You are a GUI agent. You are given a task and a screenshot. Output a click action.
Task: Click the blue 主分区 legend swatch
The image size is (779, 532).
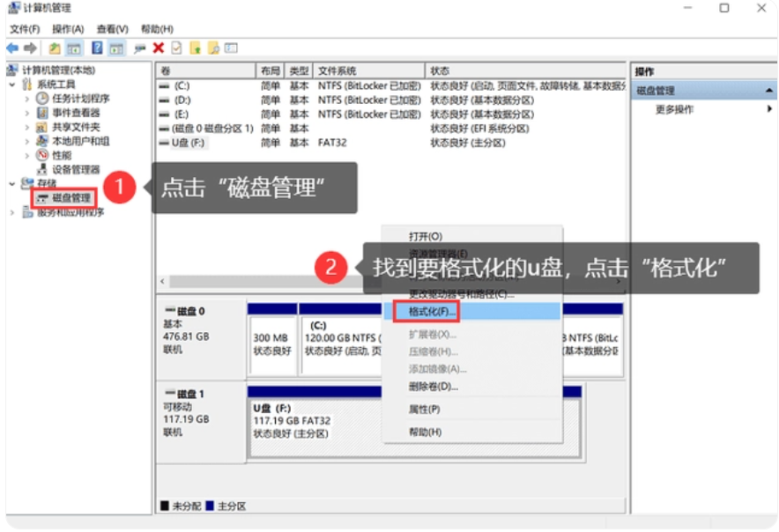click(x=210, y=506)
